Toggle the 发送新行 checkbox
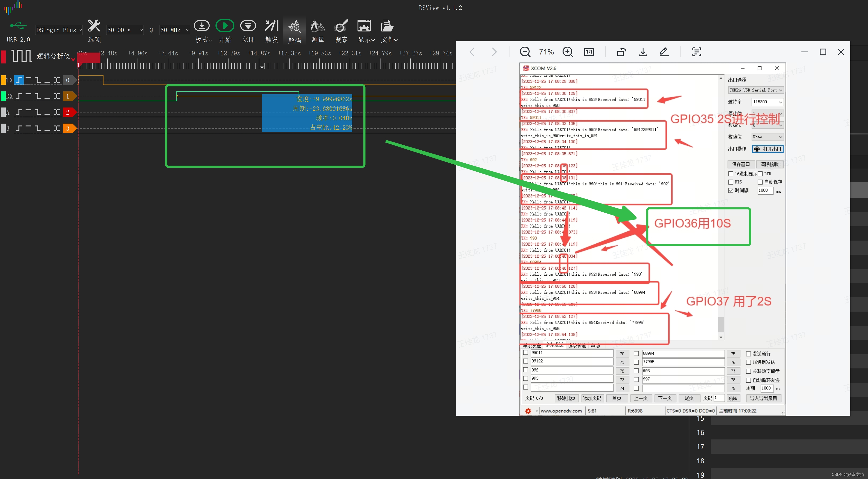 tap(748, 354)
